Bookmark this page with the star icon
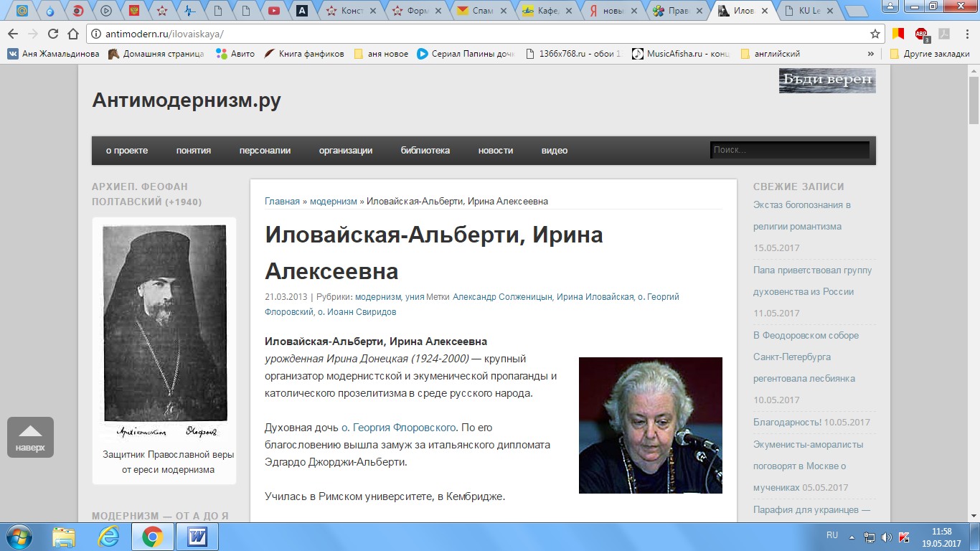The height and width of the screenshot is (551, 980). [x=875, y=34]
